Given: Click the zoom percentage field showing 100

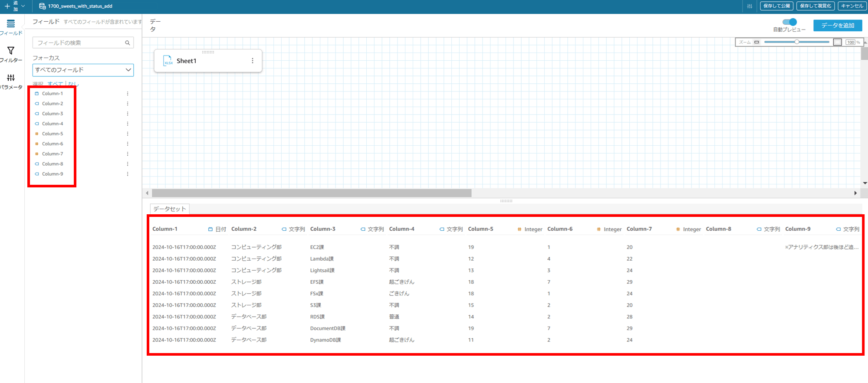Looking at the screenshot, I should 851,42.
